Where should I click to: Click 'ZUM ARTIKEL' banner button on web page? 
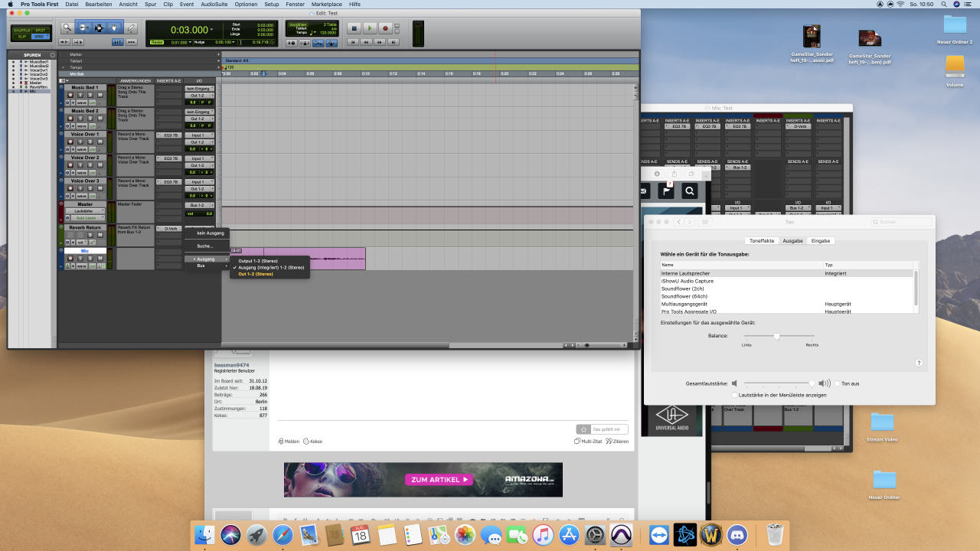tap(439, 480)
